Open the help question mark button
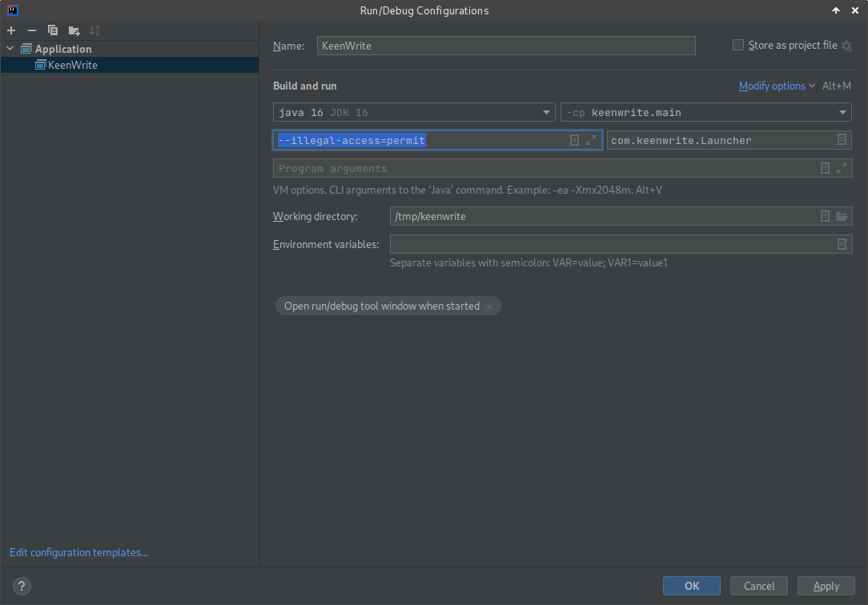Screen dimensions: 868x605 coord(22,586)
